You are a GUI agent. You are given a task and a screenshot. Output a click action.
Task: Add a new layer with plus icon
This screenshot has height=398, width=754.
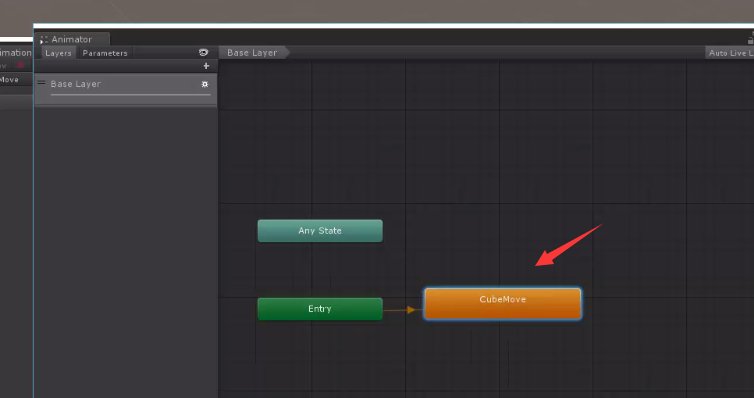pyautogui.click(x=206, y=66)
